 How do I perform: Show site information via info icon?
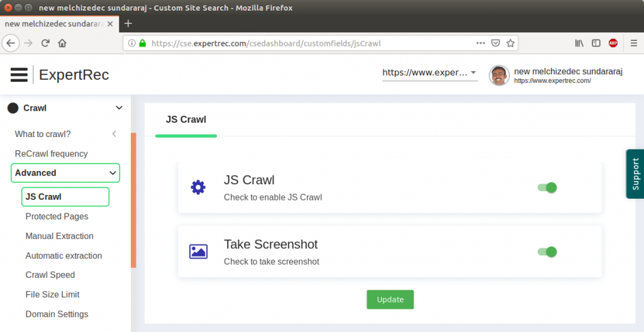pyautogui.click(x=132, y=43)
